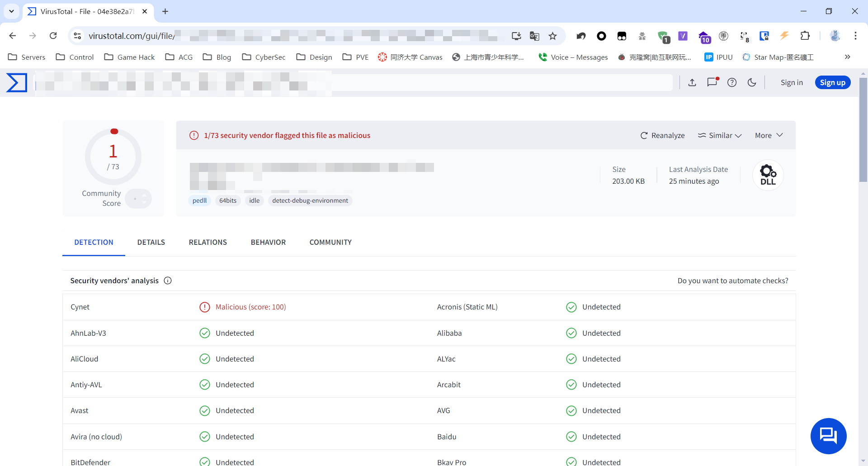Open the upload file icon
The height and width of the screenshot is (466, 868).
(692, 82)
